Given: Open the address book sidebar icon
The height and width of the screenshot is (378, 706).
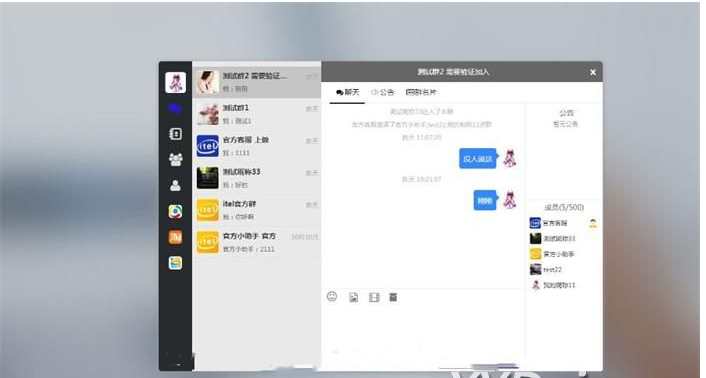Looking at the screenshot, I should click(x=175, y=134).
